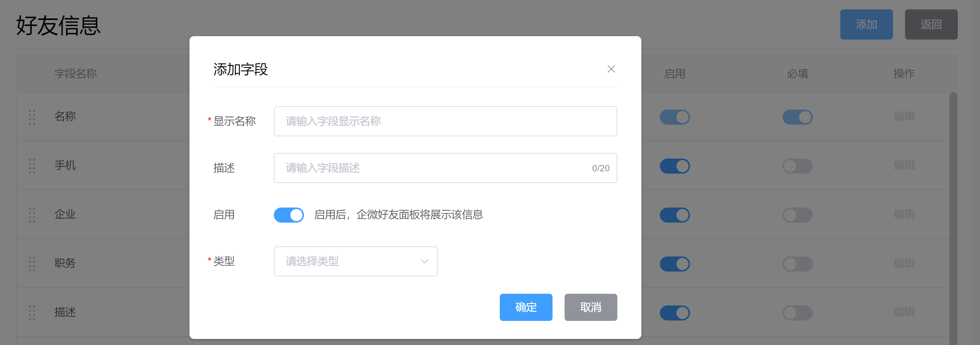
Task: Open the 请选择类型 dropdown
Action: [350, 261]
